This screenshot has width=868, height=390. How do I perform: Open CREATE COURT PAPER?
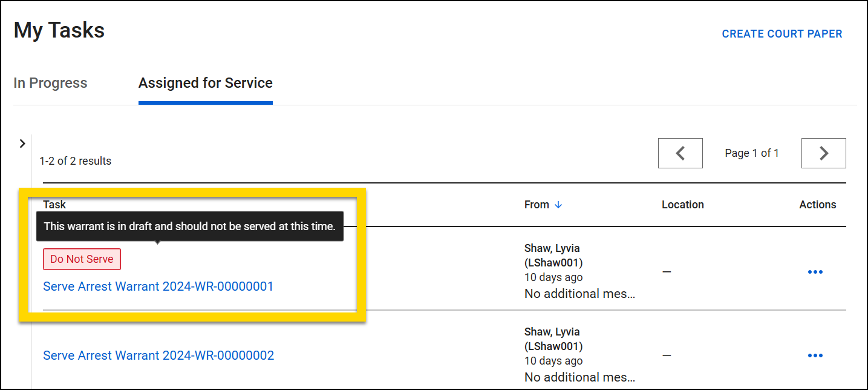pyautogui.click(x=782, y=33)
